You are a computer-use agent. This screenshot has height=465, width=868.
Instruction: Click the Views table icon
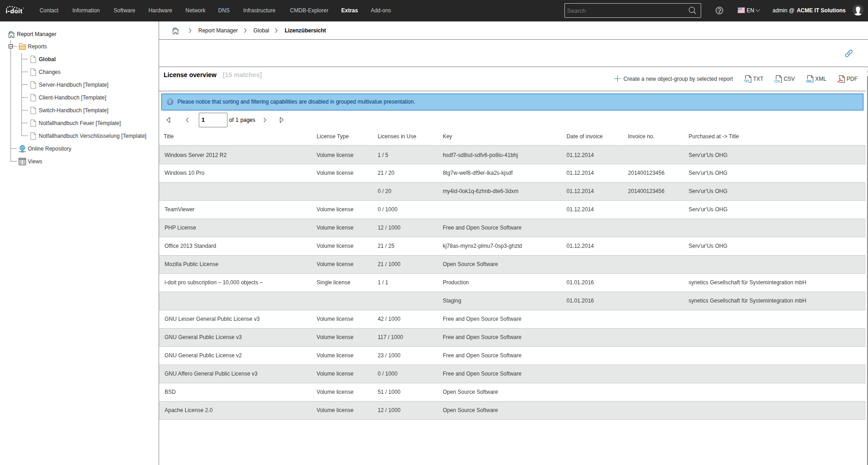coord(22,162)
